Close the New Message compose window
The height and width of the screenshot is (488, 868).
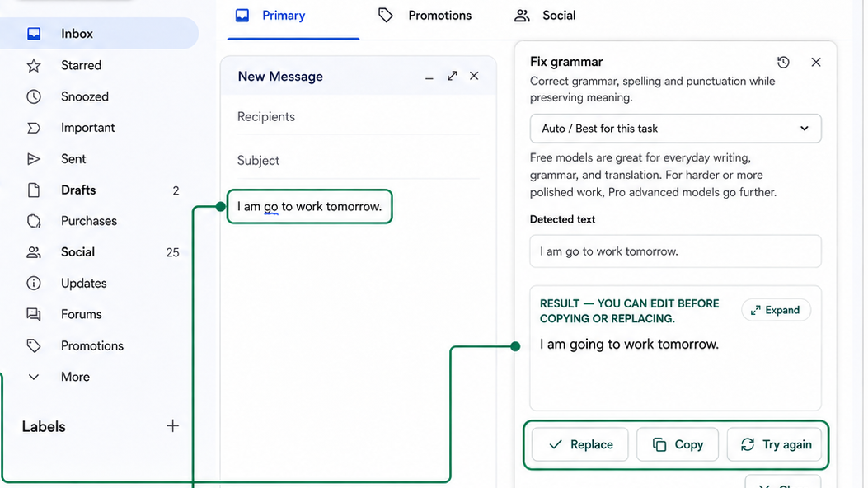474,76
